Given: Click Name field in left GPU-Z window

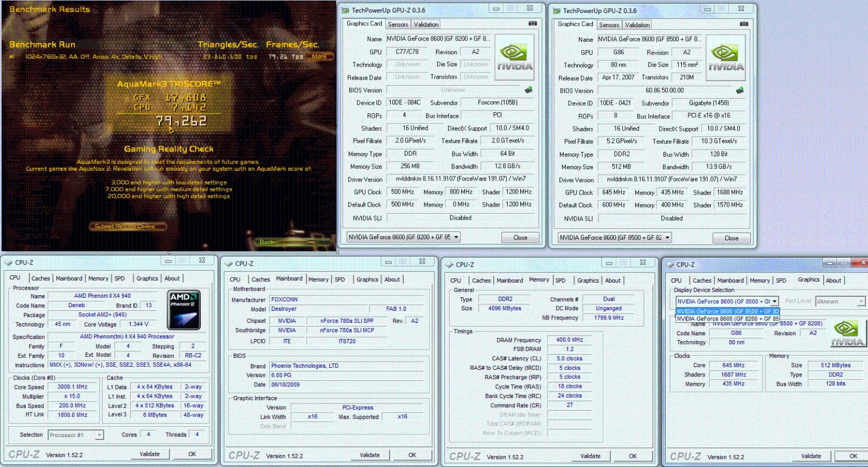Looking at the screenshot, I should [x=438, y=39].
